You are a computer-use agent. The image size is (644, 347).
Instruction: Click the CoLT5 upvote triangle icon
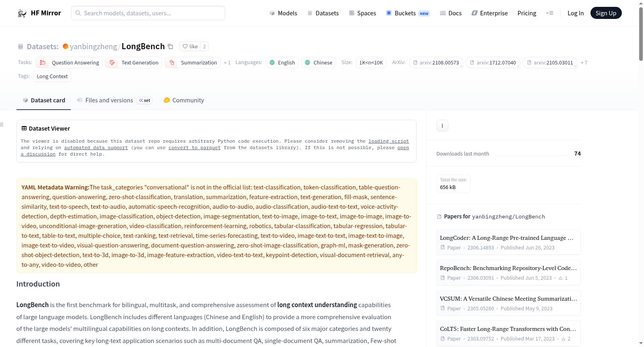pos(563,339)
